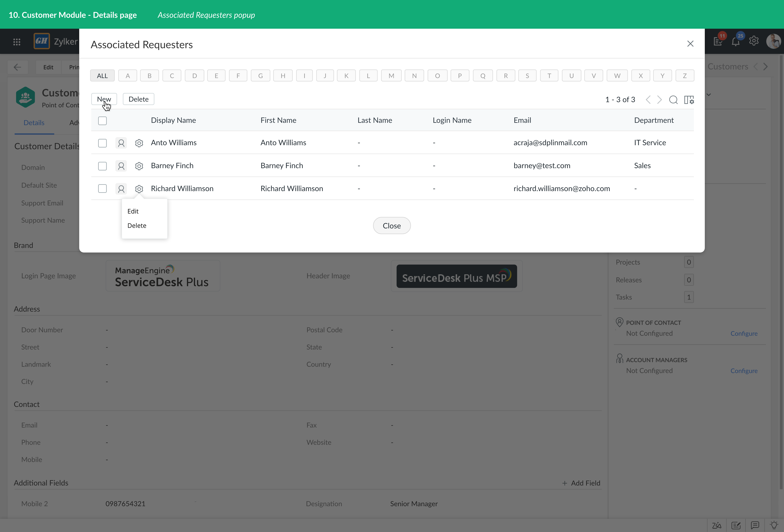Click the Tasks count box showing 1
The height and width of the screenshot is (532, 784).
point(689,297)
